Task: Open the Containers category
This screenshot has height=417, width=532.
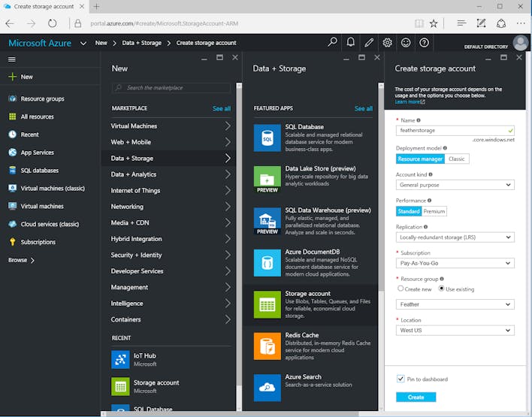Action: tap(171, 319)
